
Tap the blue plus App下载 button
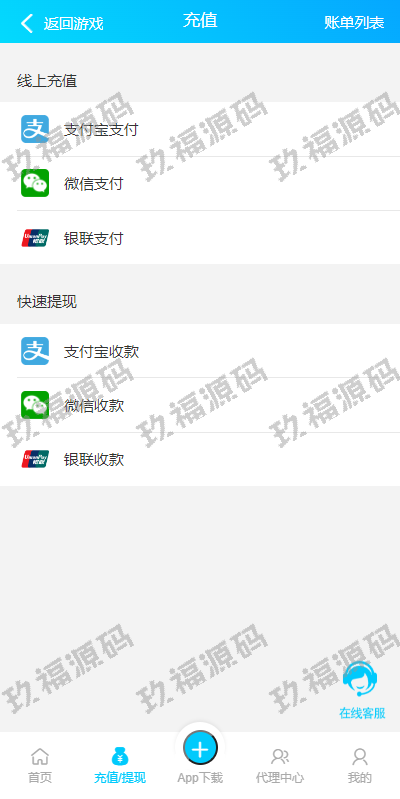point(200,749)
